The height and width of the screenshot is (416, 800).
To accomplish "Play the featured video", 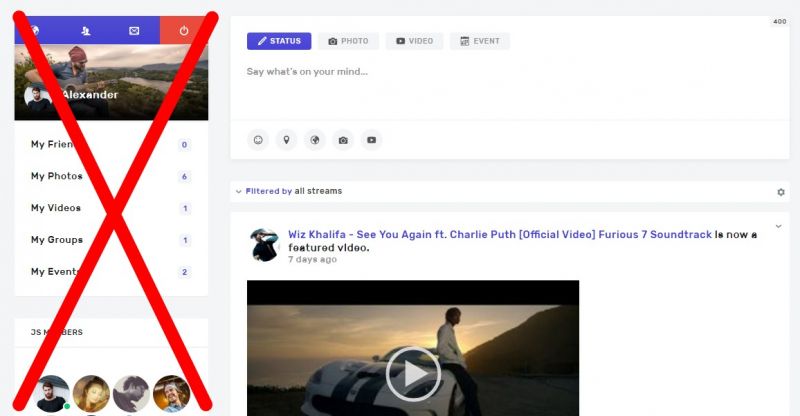I will [413, 374].
